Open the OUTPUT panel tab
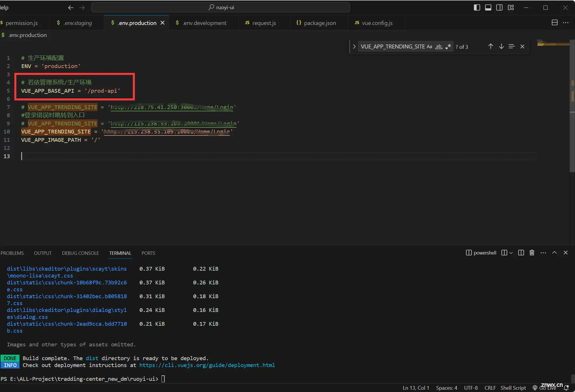The width and height of the screenshot is (575, 392). click(x=43, y=253)
